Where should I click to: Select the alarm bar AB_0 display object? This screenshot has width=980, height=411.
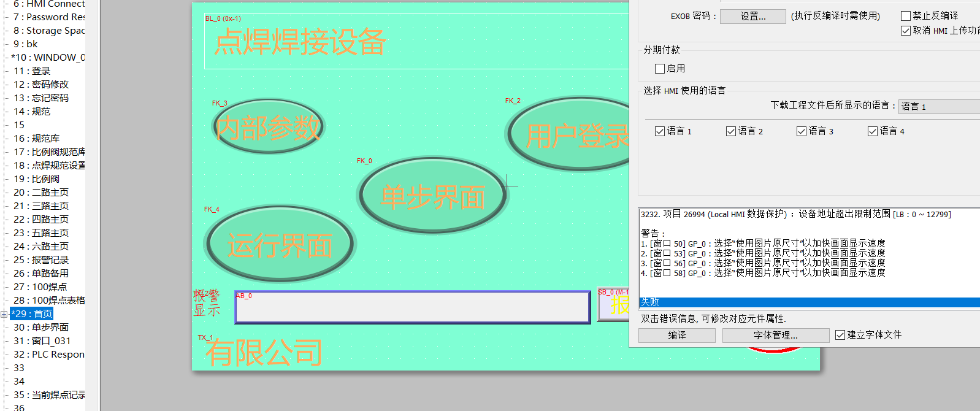click(412, 307)
